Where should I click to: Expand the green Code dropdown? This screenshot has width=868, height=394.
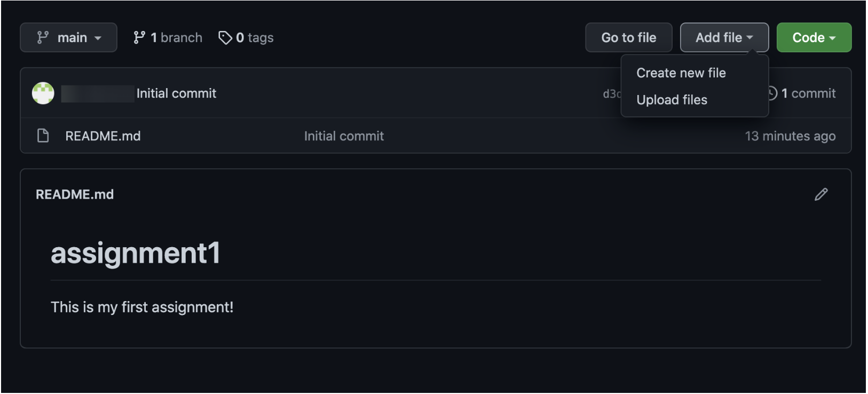click(x=814, y=37)
